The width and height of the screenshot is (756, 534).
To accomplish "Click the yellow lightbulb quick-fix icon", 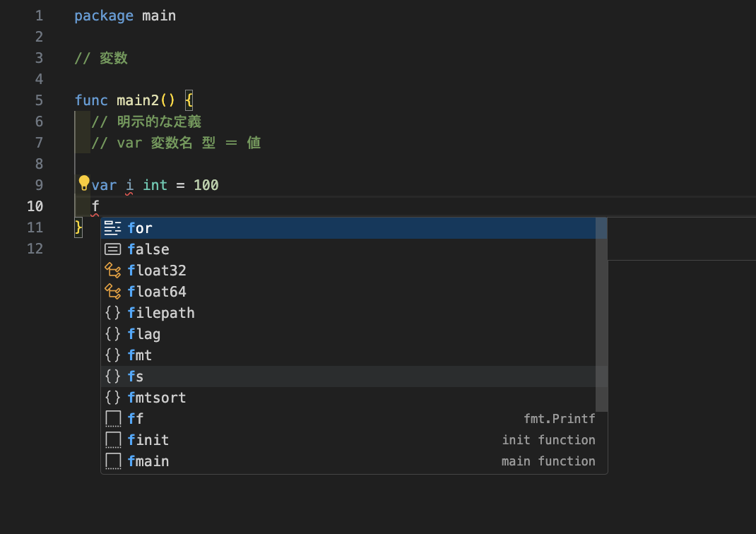I will [x=84, y=183].
